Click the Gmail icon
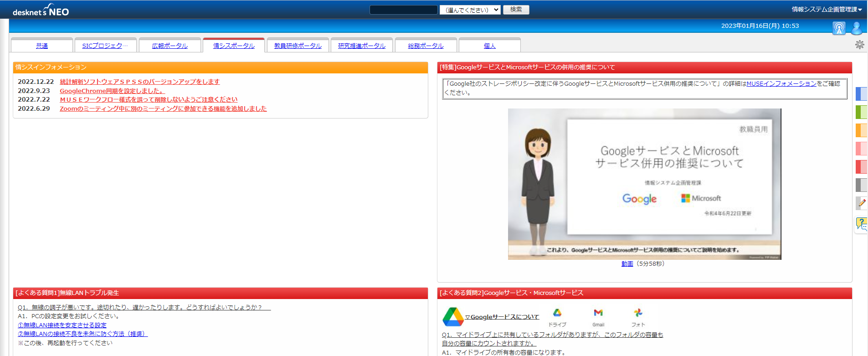868x356 pixels. tap(598, 313)
